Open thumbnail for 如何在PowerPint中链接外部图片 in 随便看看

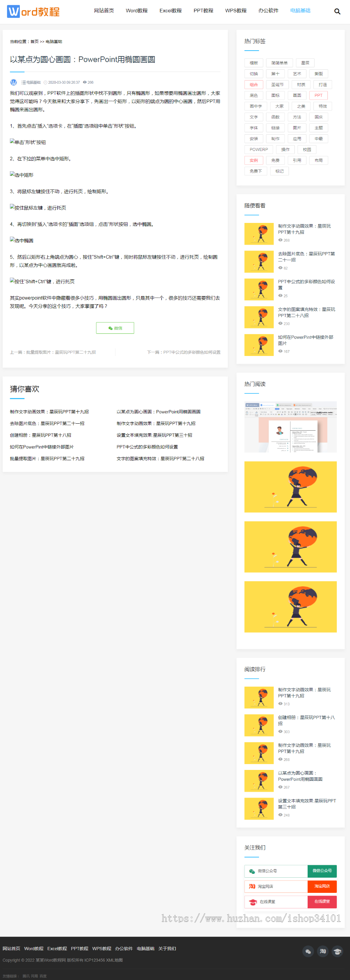click(259, 345)
